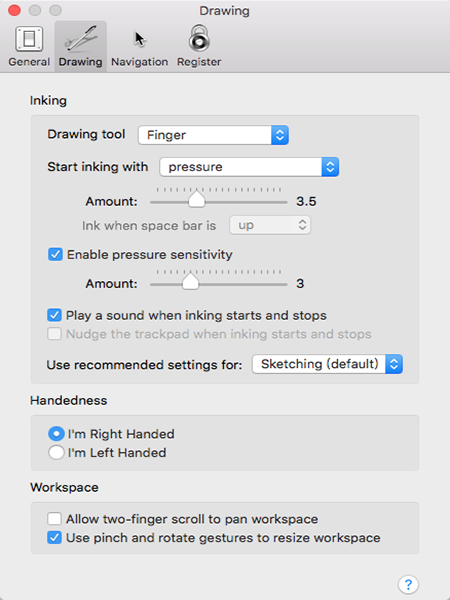Close the Drawing preferences window
The image size is (450, 600).
coord(14,10)
